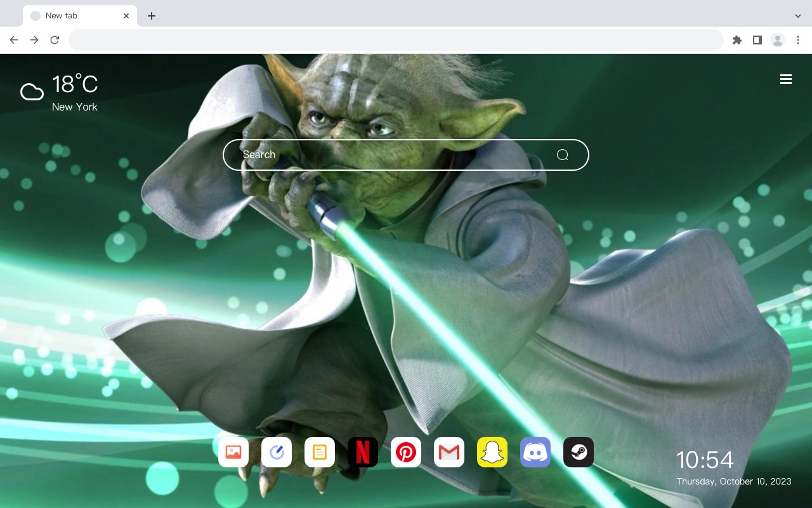
Task: Open the blue circular task shortcut icon
Action: click(277, 452)
